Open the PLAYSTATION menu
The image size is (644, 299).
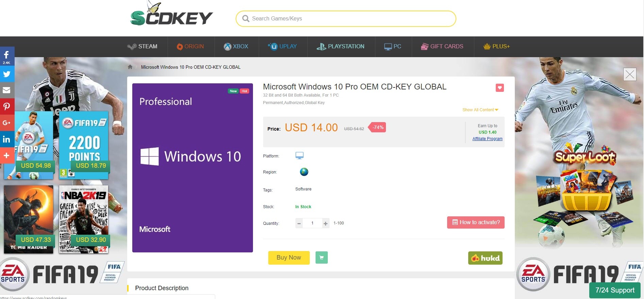pyautogui.click(x=340, y=47)
